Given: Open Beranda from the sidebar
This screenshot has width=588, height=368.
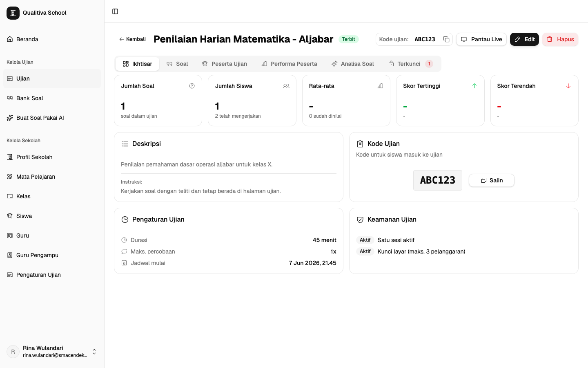Looking at the screenshot, I should click(x=52, y=39).
